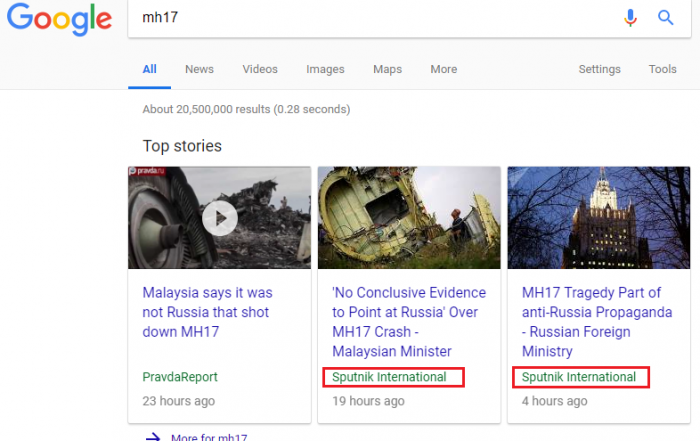Play the PravdaReport video

click(x=220, y=218)
